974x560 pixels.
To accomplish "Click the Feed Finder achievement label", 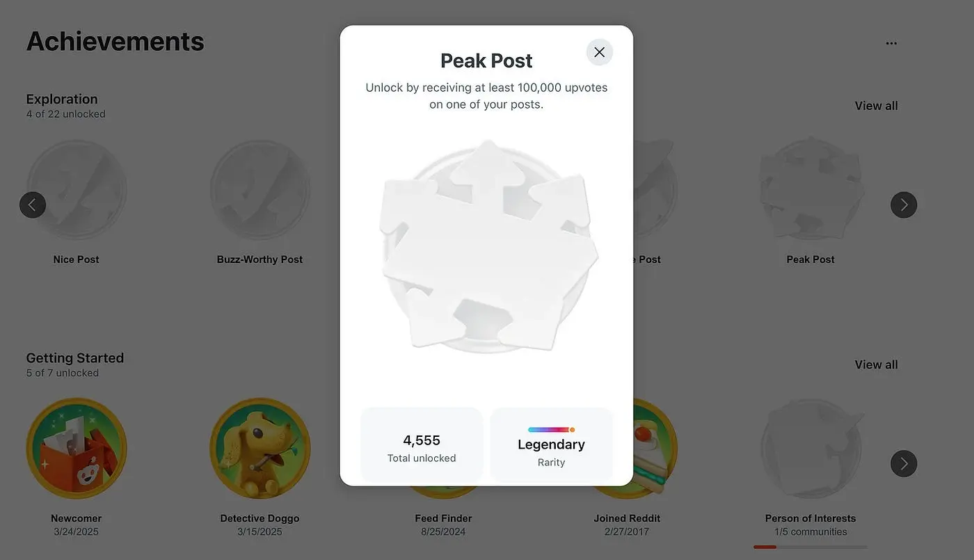I will pyautogui.click(x=442, y=518).
